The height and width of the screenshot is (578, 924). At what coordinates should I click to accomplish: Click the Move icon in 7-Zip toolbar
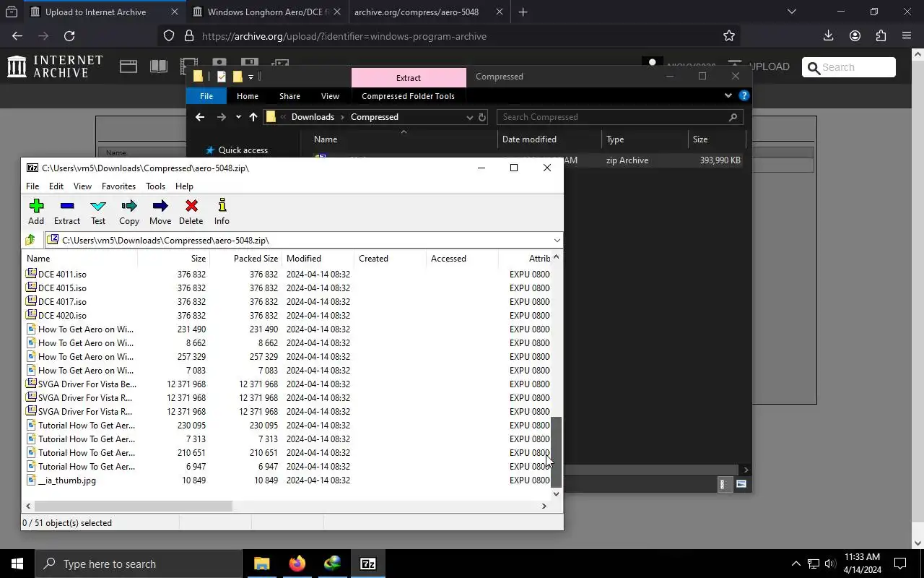coord(160,212)
